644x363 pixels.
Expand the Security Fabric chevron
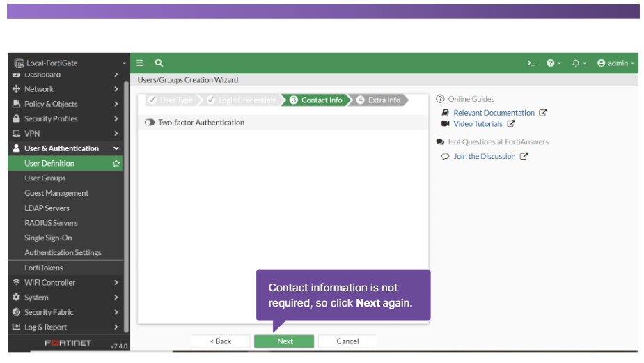point(116,312)
